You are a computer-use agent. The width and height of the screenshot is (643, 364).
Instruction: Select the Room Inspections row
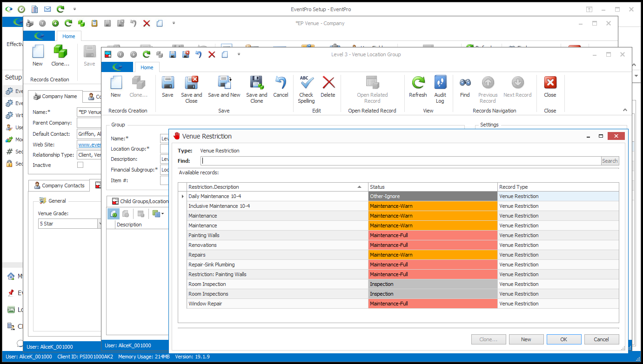click(x=402, y=294)
